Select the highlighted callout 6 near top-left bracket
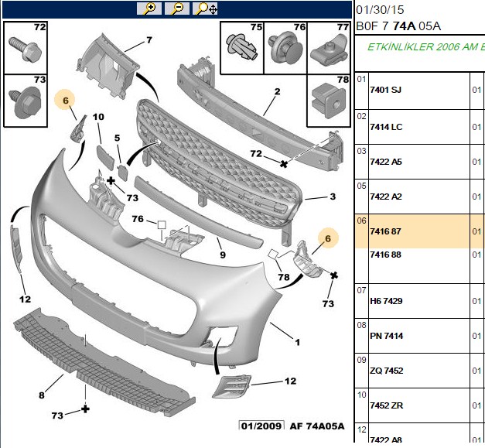Image resolution: width=485 pixels, height=448 pixels. point(65,101)
